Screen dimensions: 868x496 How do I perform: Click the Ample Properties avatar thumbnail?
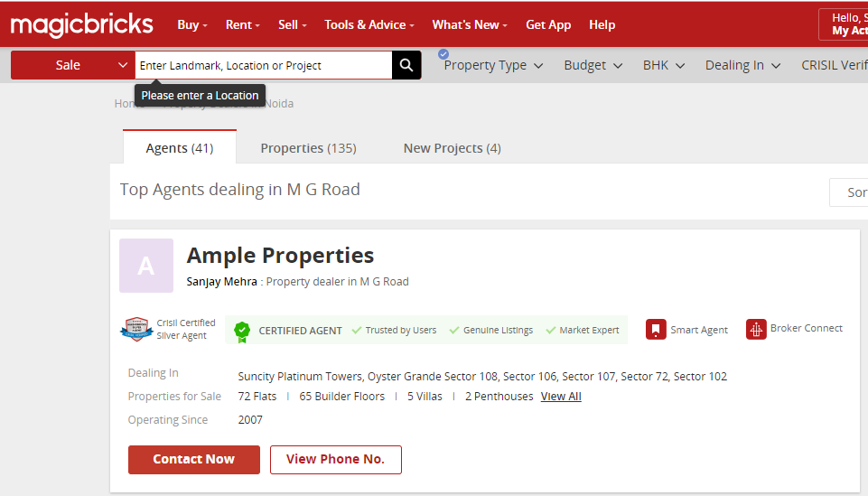point(146,266)
